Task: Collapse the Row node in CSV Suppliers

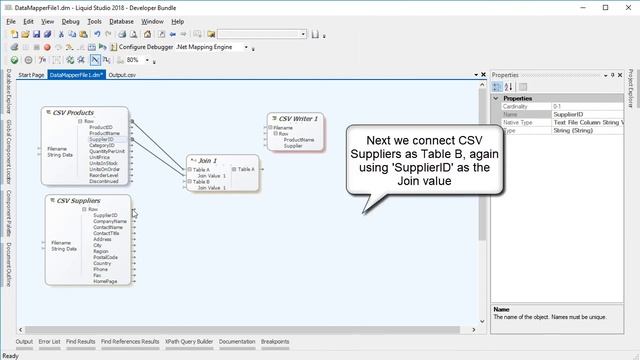Action: (84, 209)
